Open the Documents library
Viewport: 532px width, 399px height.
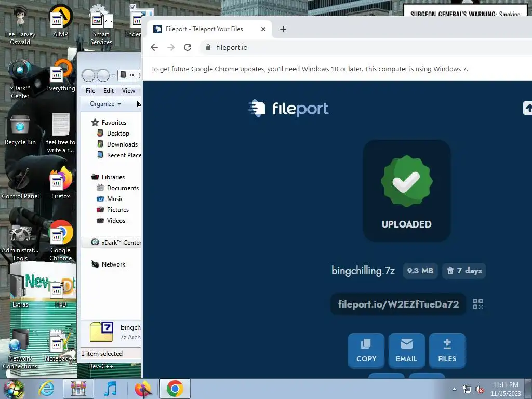pos(118,188)
